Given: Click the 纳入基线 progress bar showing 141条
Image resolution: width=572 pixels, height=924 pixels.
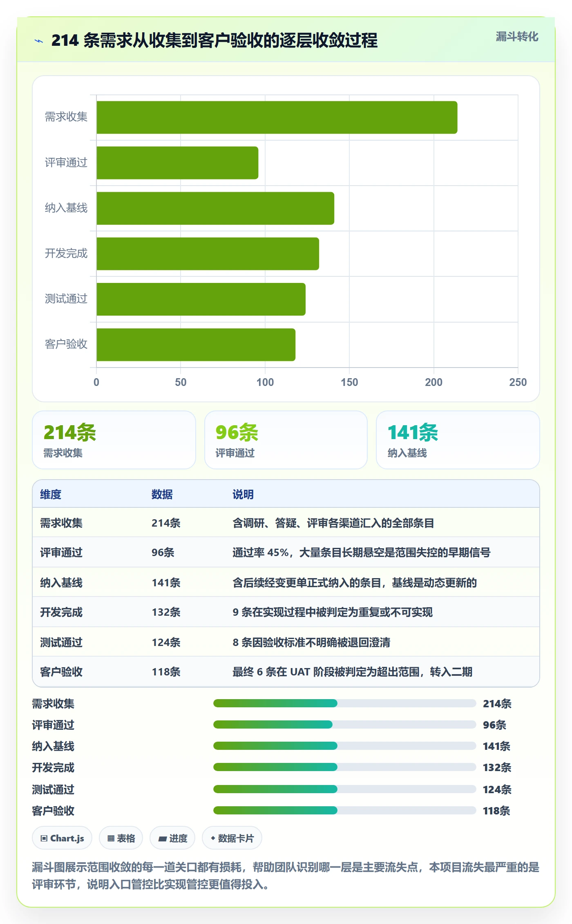Looking at the screenshot, I should 345,746.
